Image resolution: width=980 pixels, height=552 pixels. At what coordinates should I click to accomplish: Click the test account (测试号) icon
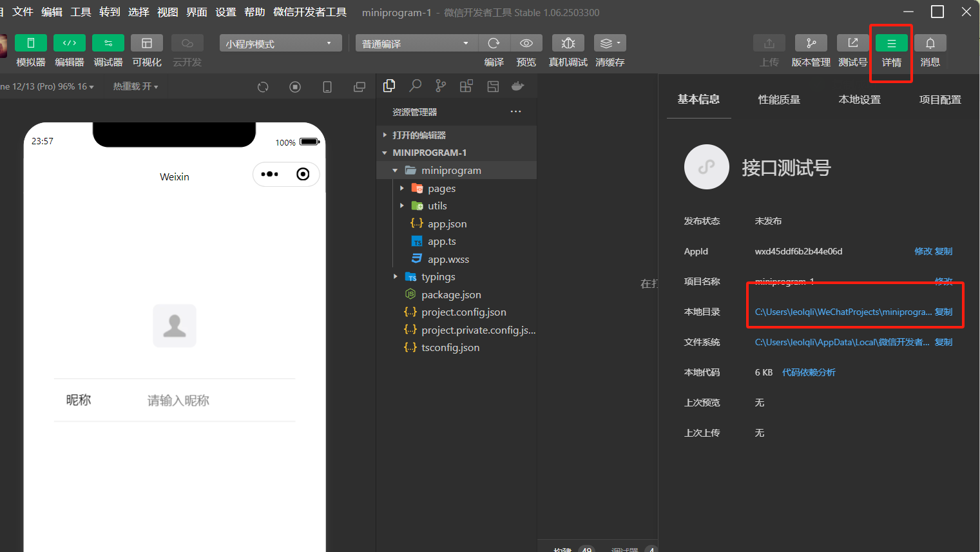(x=853, y=43)
